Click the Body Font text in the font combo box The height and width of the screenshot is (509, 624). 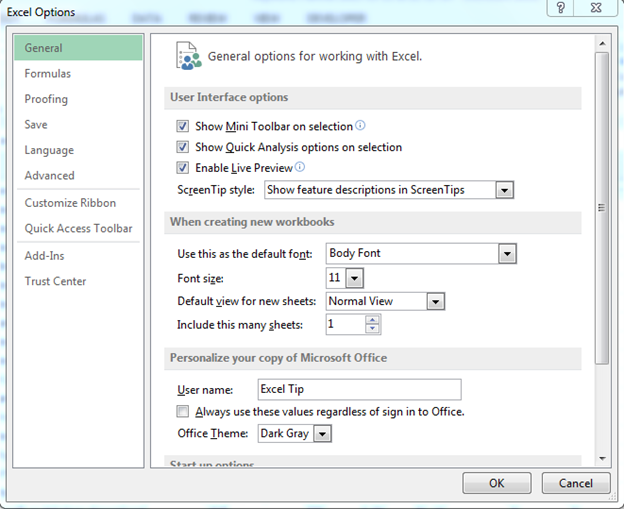[355, 253]
